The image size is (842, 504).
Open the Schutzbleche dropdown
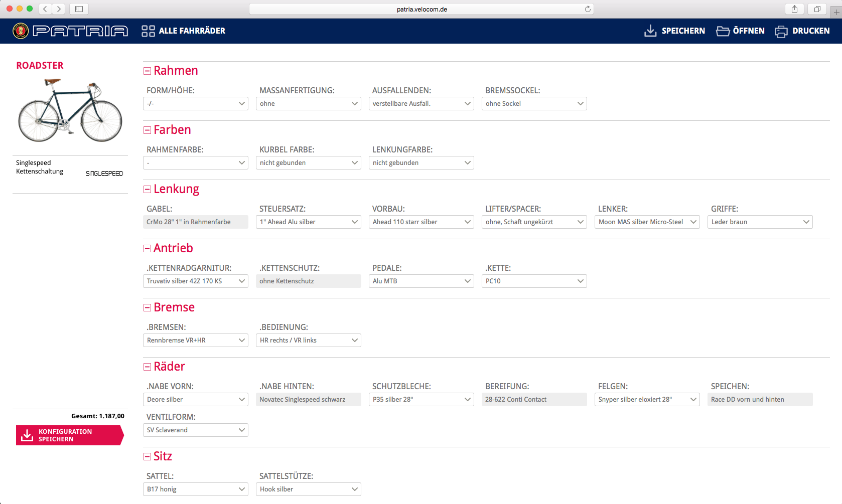point(422,400)
